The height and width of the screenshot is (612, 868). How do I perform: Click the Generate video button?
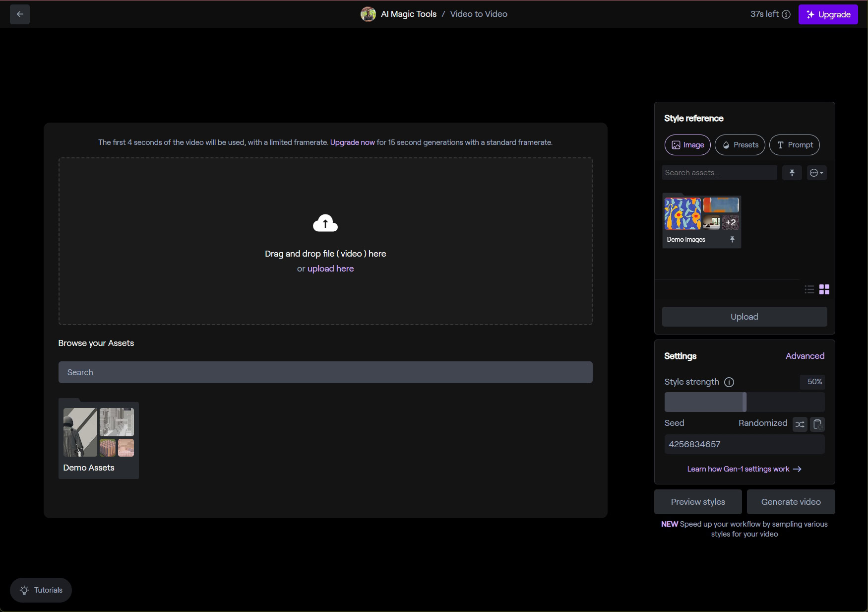click(791, 502)
